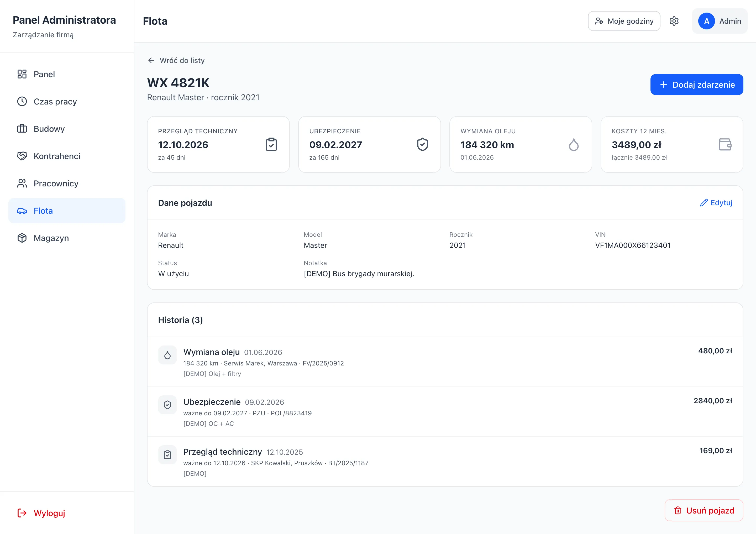This screenshot has width=756, height=534.
Task: Click the SKP Kowalski, Pruszków detail line
Action: click(276, 463)
